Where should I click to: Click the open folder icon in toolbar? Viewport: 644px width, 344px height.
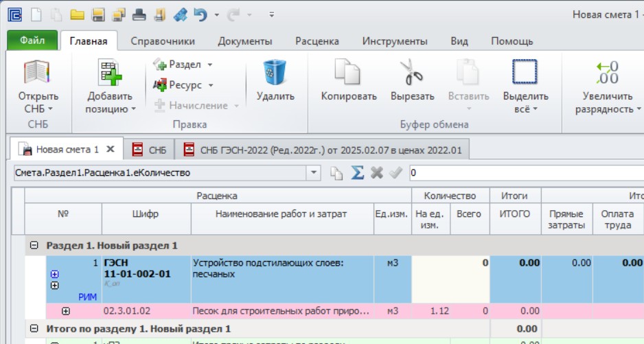point(77,15)
